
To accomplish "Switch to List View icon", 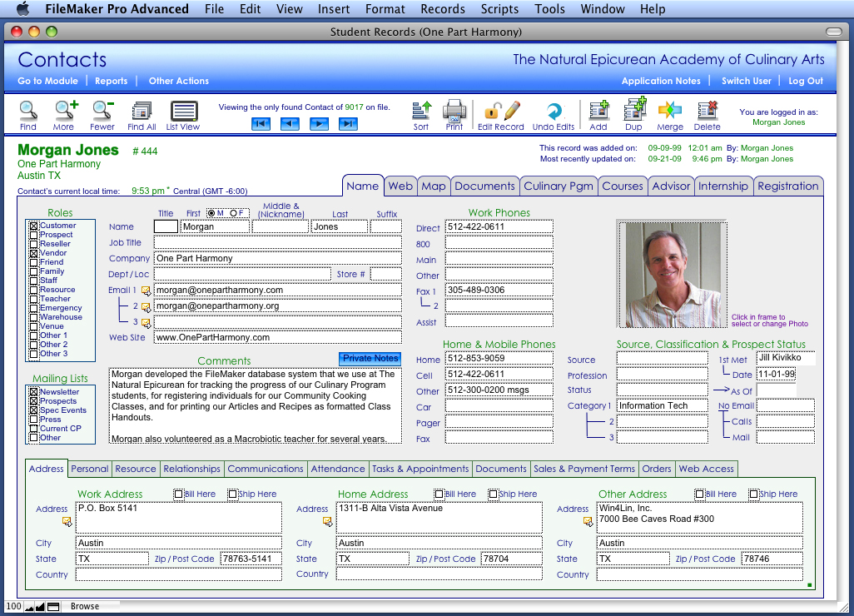I will [x=184, y=111].
